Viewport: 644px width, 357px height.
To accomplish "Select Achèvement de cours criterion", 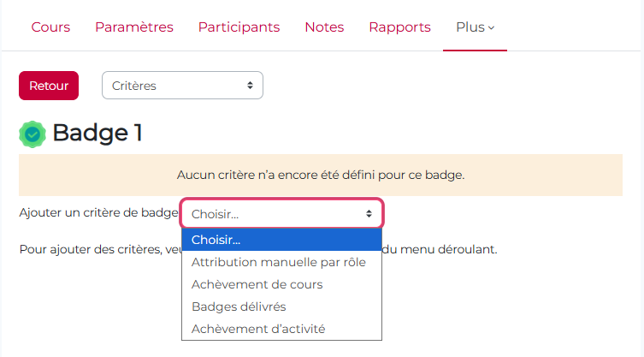I will click(x=257, y=284).
